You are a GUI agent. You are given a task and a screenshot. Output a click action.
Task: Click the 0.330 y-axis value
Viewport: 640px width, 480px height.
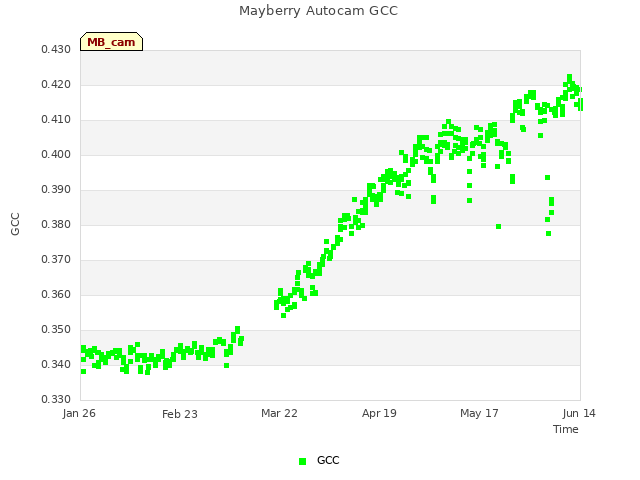[56, 400]
